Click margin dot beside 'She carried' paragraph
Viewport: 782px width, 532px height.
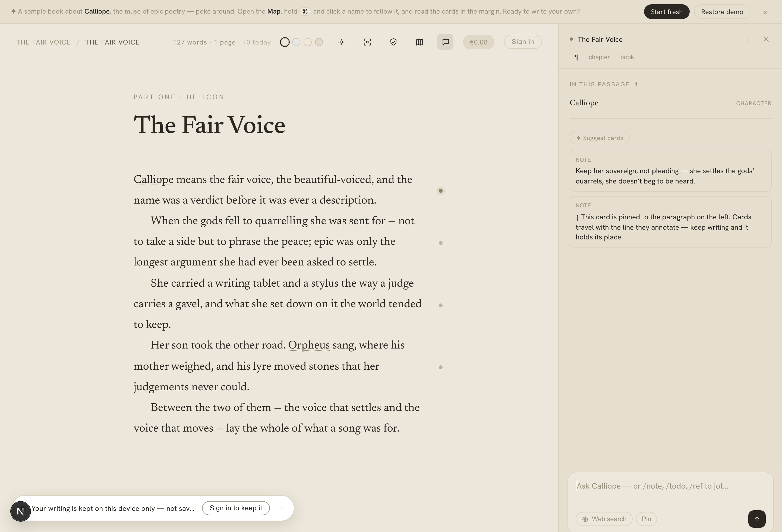[x=440, y=305]
